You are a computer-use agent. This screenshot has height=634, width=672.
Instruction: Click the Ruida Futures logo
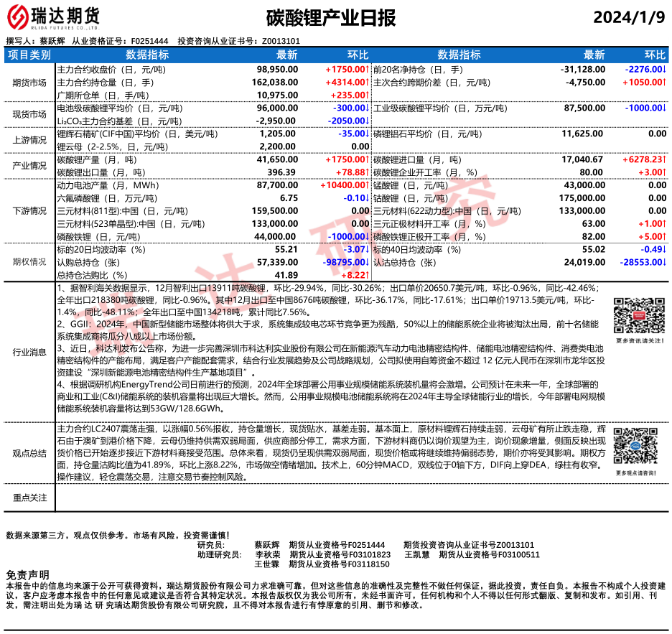click(55, 17)
